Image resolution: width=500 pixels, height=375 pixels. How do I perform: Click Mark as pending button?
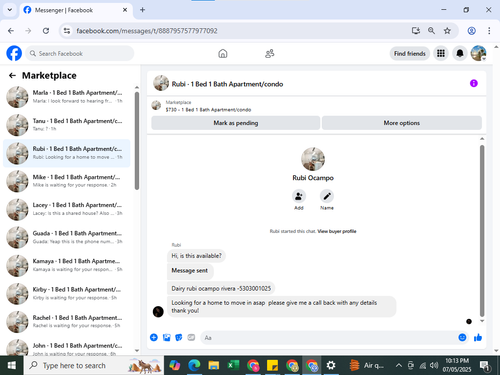point(236,123)
